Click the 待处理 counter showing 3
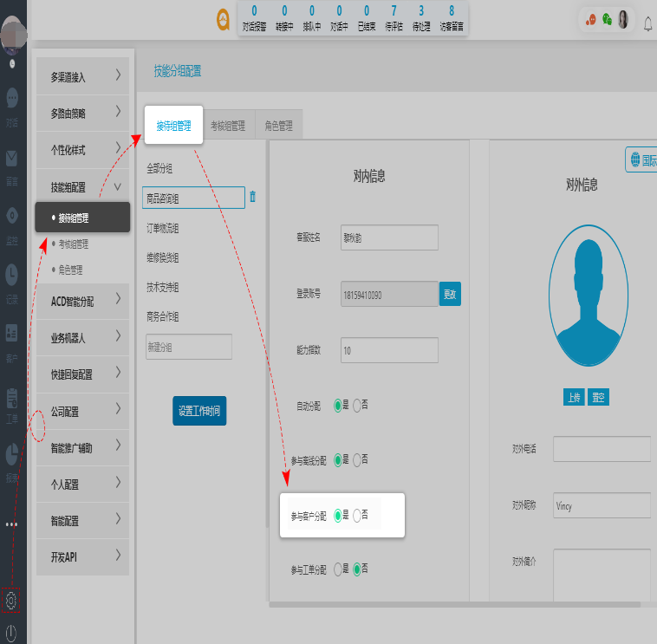 click(x=421, y=19)
